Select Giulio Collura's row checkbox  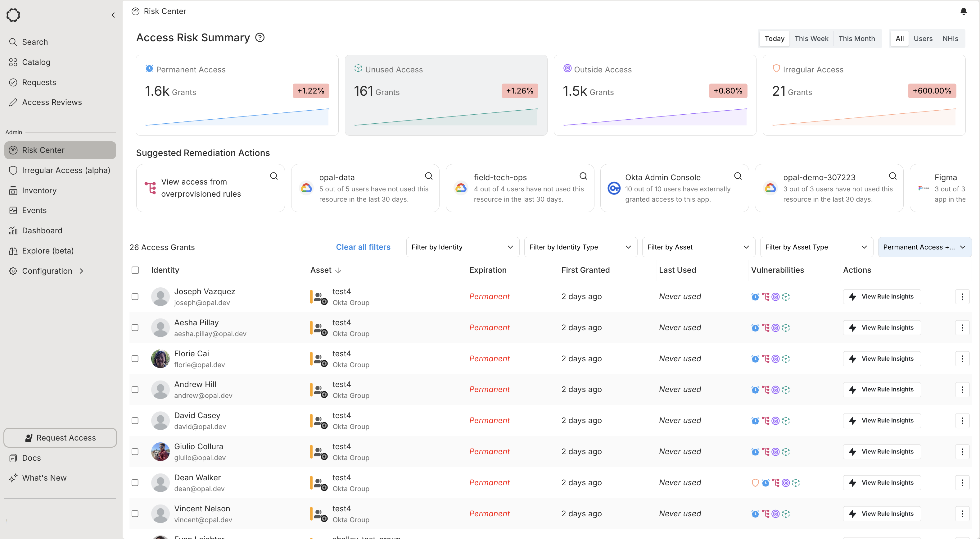point(135,451)
